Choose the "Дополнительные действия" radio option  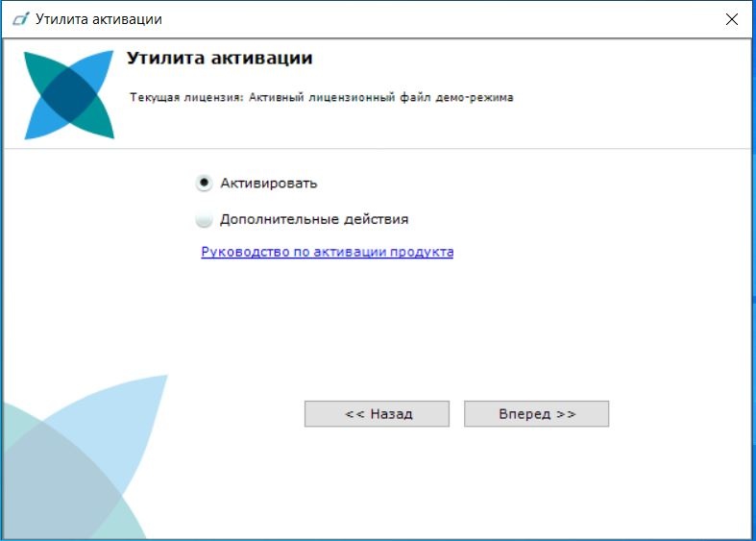(x=204, y=219)
